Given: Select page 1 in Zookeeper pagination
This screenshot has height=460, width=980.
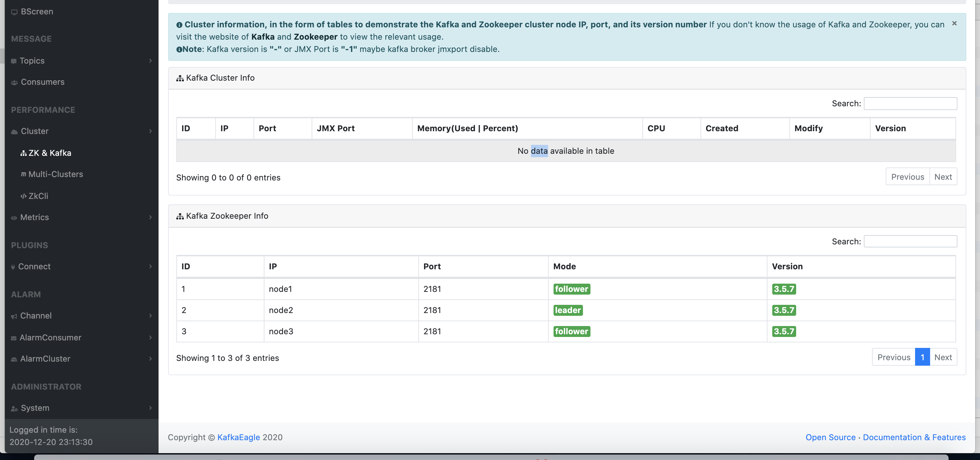Looking at the screenshot, I should (922, 357).
